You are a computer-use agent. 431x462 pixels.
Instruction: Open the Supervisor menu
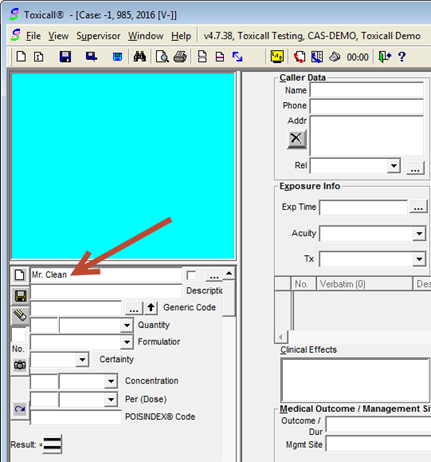coord(98,36)
